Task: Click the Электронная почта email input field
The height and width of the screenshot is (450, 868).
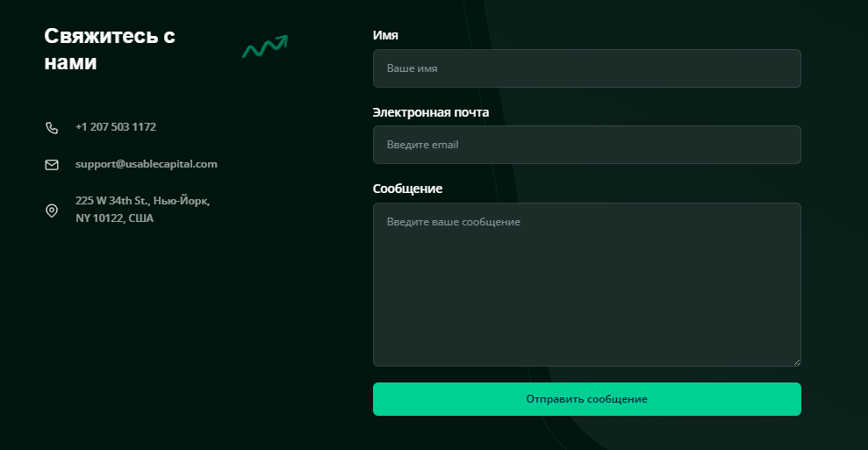Action: pyautogui.click(x=586, y=145)
